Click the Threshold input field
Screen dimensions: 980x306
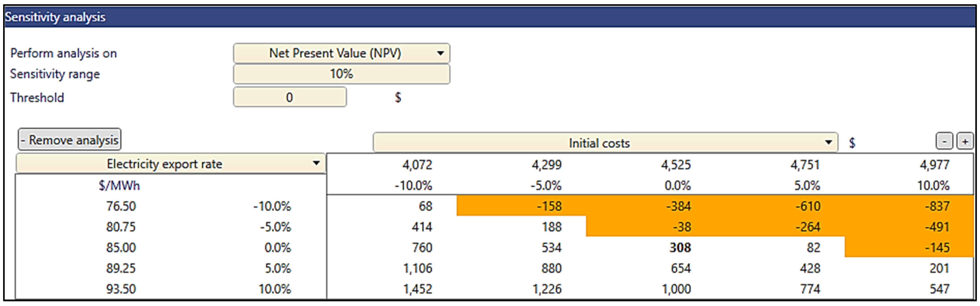(289, 98)
